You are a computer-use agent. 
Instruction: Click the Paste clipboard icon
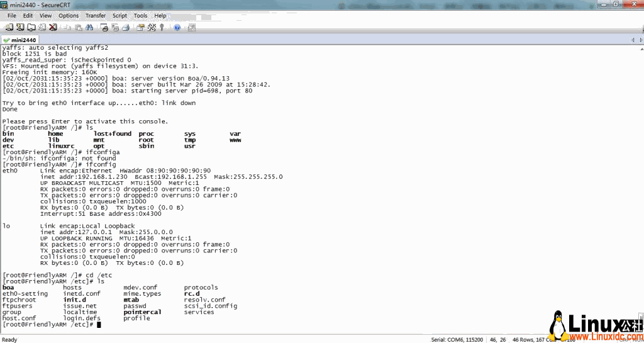tap(79, 28)
